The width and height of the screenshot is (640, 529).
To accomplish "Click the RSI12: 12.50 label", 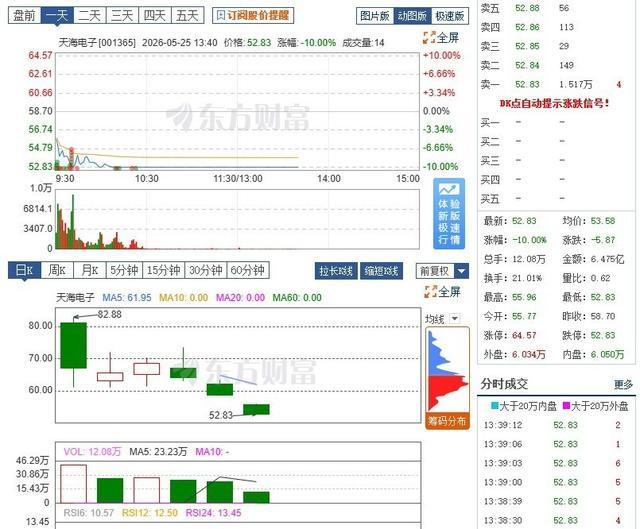I will (150, 513).
